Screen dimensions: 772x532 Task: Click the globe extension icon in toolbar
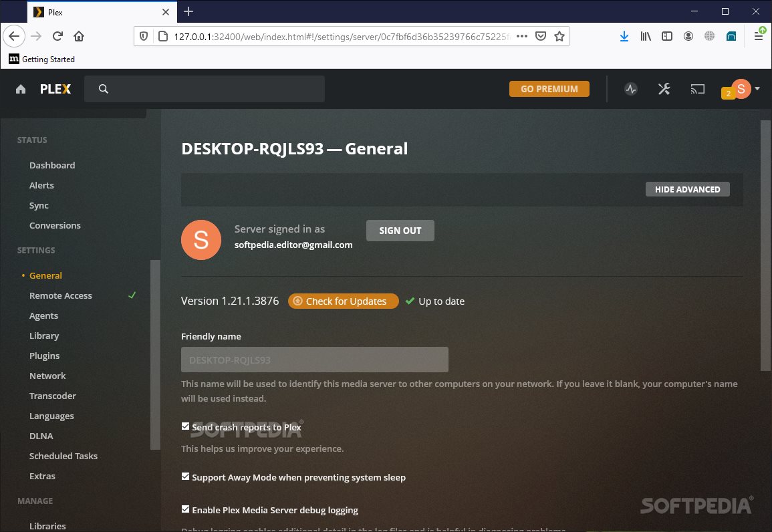tap(709, 36)
